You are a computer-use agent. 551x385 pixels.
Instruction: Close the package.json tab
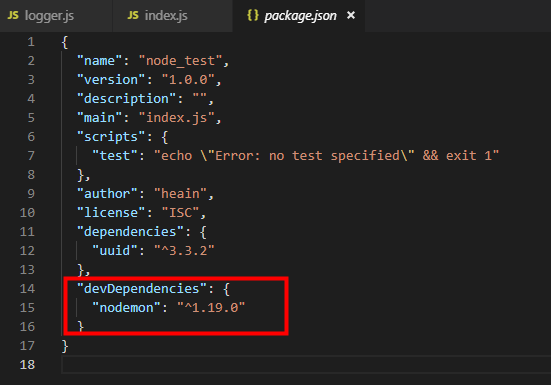351,15
